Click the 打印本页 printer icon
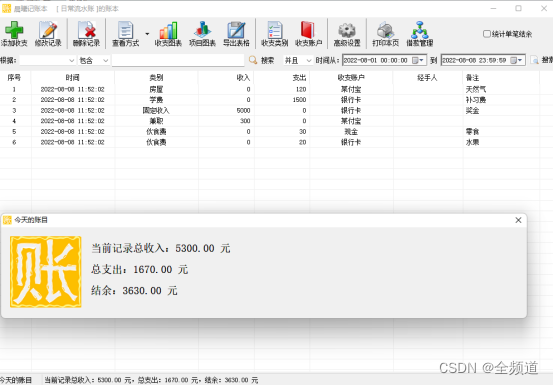The image size is (554, 385). [x=385, y=30]
